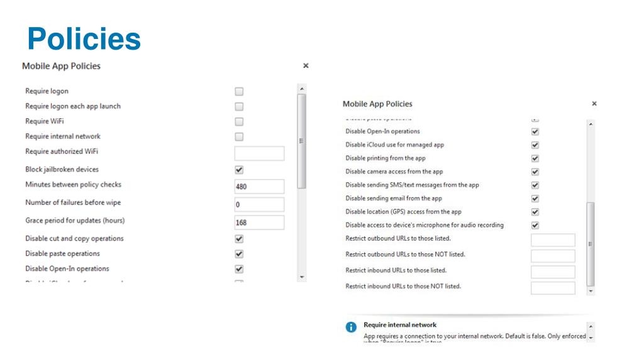The image size is (644, 362).
Task: Select the Grace period for updates field
Action: tap(259, 222)
